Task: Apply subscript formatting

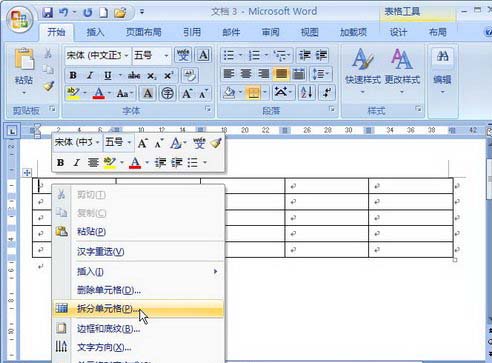Action: click(x=151, y=76)
